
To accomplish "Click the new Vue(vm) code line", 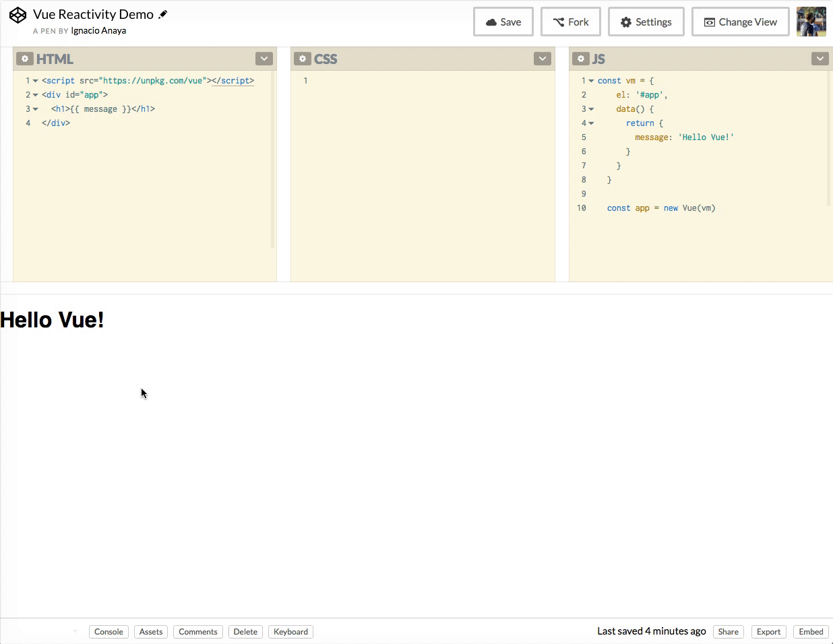I will 661,208.
